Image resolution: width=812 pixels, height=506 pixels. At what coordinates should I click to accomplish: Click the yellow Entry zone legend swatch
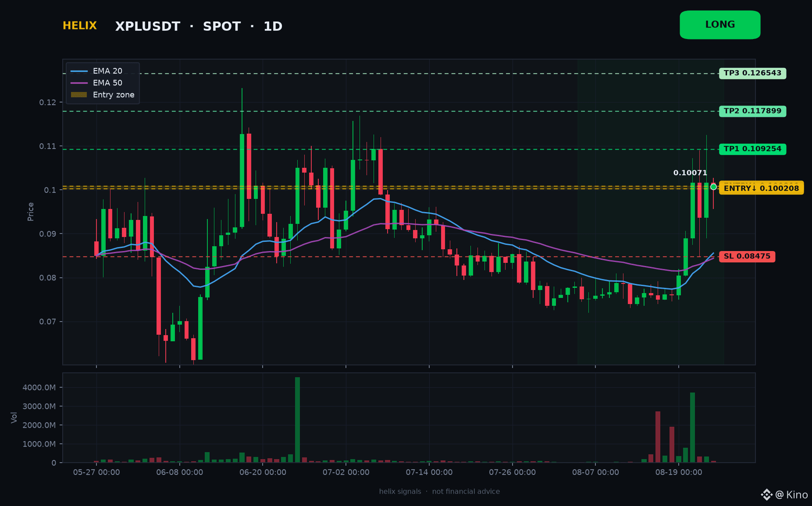(79, 95)
